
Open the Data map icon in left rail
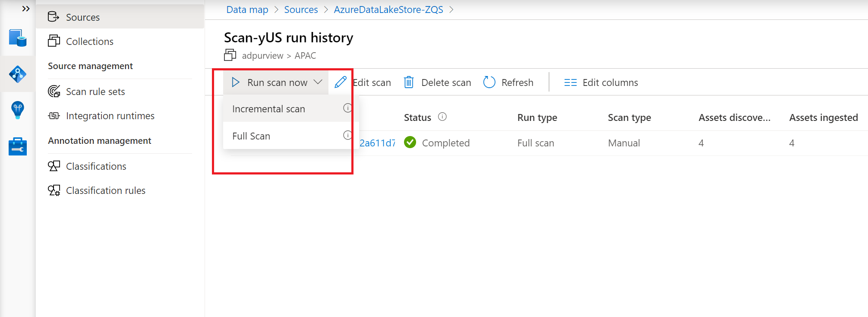point(18,74)
